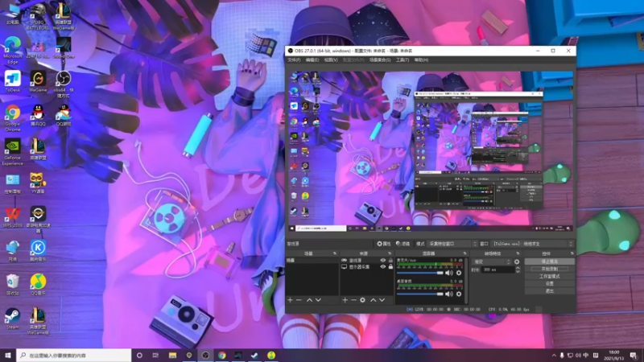Screen dimensions: 644x362
Task: Open QQ Music (QQ音乐) desktop icon
Action: [38, 285]
